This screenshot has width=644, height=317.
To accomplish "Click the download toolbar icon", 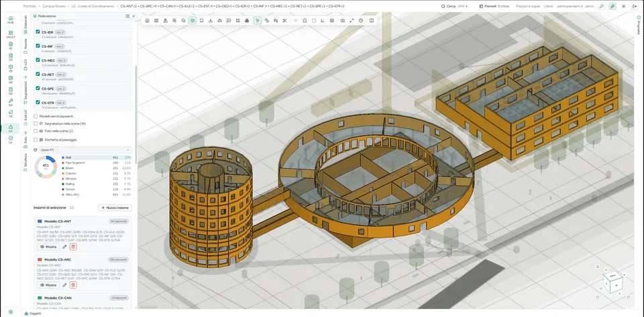I will pyautogui.click(x=210, y=21).
